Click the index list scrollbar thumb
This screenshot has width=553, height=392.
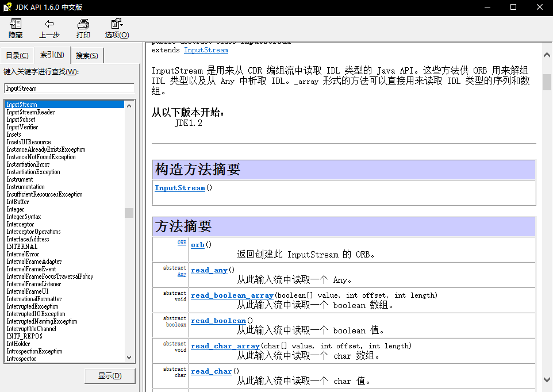click(x=129, y=213)
